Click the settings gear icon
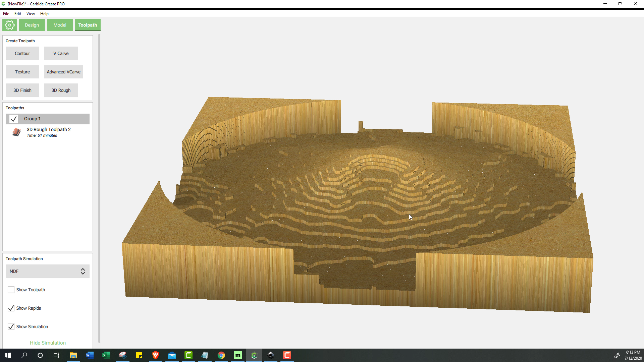Image resolution: width=644 pixels, height=362 pixels. click(x=10, y=25)
